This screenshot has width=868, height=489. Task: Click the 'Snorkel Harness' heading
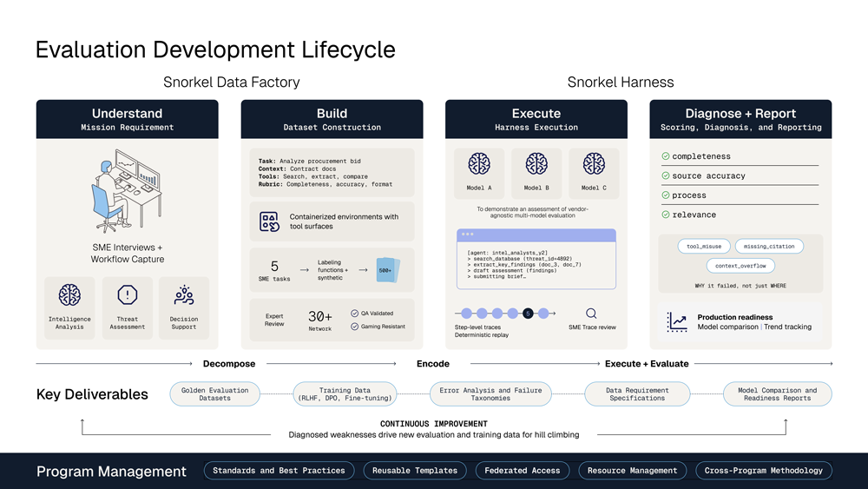pyautogui.click(x=621, y=82)
